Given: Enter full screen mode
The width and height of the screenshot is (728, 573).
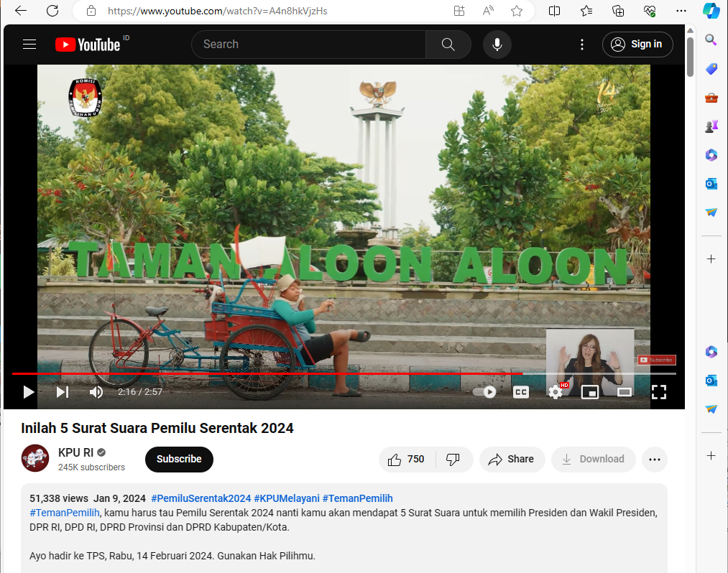Looking at the screenshot, I should [x=659, y=392].
